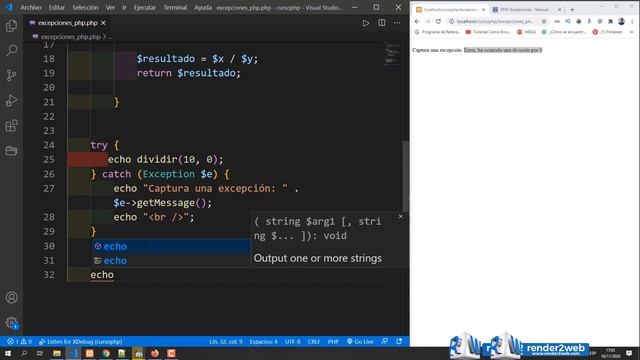This screenshot has width=640, height=360.
Task: Open the Manage gear menu
Action: tap(11, 323)
